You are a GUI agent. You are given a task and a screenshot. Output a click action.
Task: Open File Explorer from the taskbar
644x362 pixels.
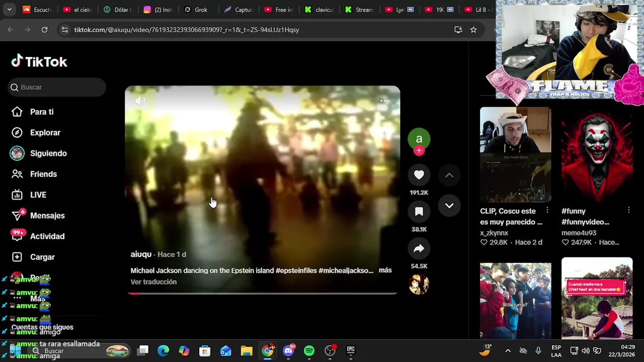click(x=247, y=350)
